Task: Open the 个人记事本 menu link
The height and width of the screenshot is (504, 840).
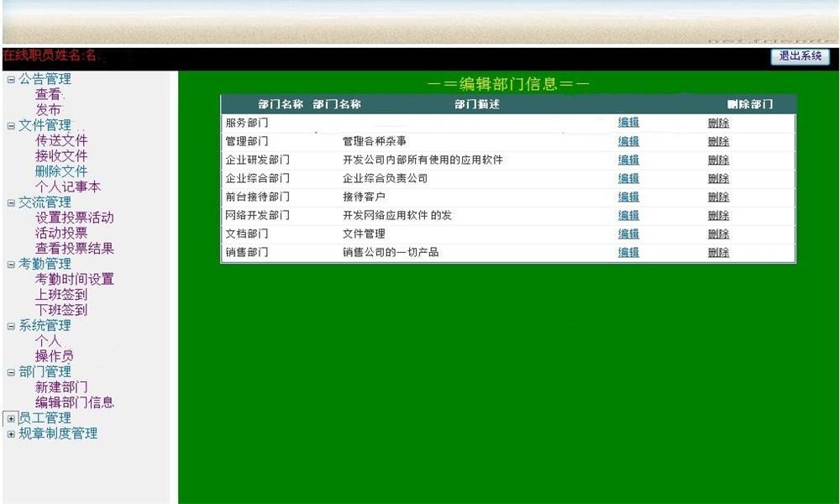Action: coord(67,187)
